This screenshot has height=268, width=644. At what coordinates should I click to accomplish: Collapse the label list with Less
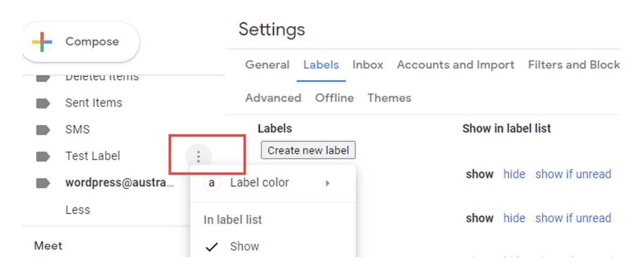coord(78,210)
